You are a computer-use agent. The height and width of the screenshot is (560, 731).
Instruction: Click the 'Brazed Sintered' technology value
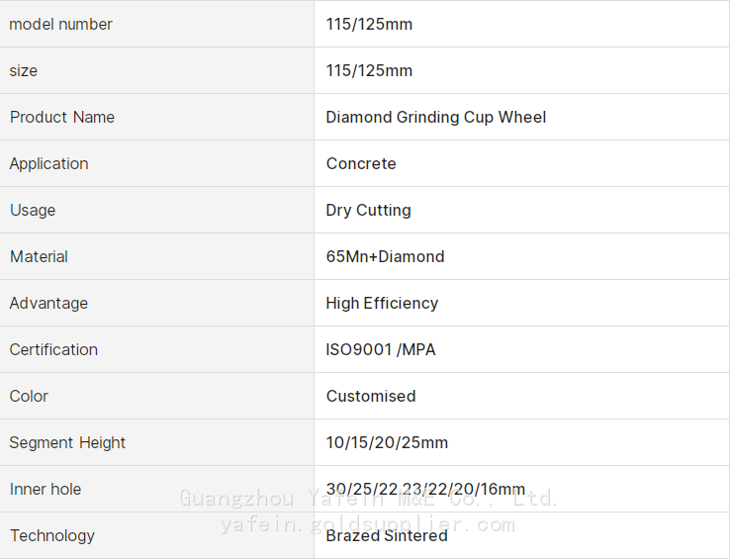click(387, 535)
